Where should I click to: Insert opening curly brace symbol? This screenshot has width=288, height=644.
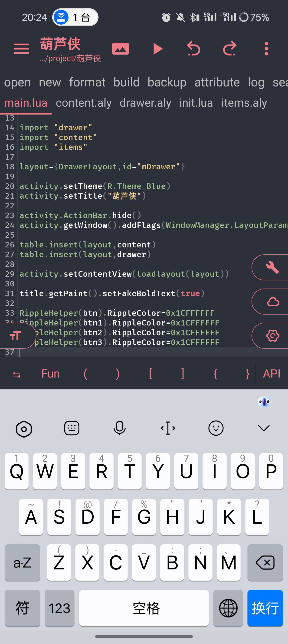(215, 374)
